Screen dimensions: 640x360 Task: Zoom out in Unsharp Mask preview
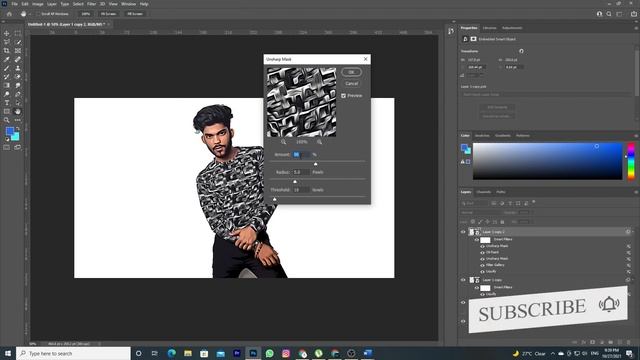point(283,142)
